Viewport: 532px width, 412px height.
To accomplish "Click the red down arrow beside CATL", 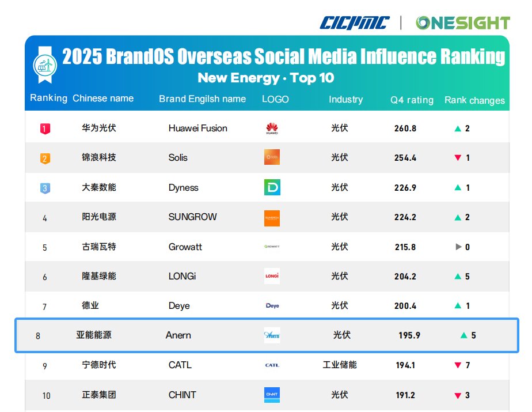I will [x=458, y=365].
